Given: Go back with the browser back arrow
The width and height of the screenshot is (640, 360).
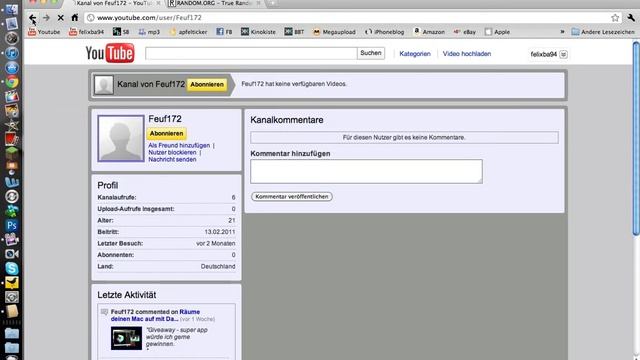Looking at the screenshot, I should [x=32, y=18].
